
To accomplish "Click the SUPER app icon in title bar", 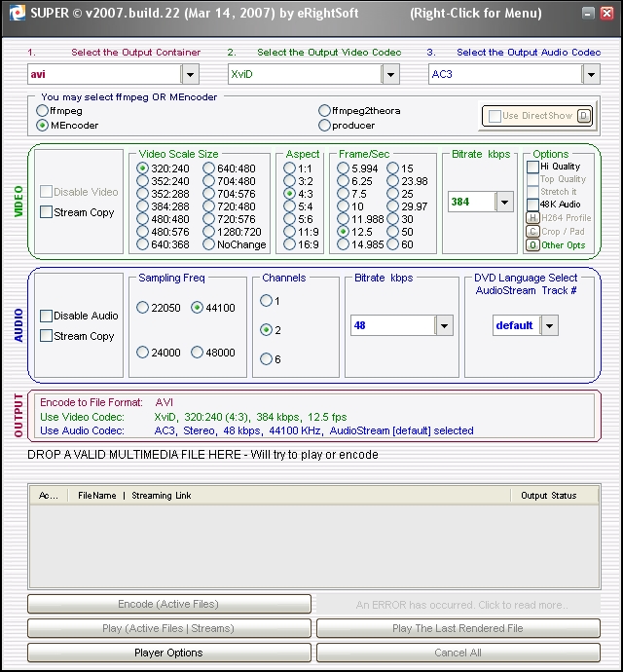I will 18,13.
